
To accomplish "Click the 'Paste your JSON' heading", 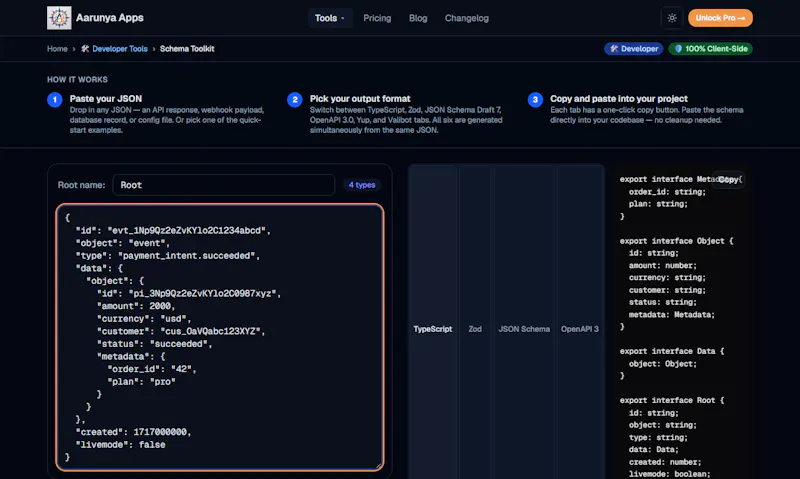I will (x=106, y=98).
